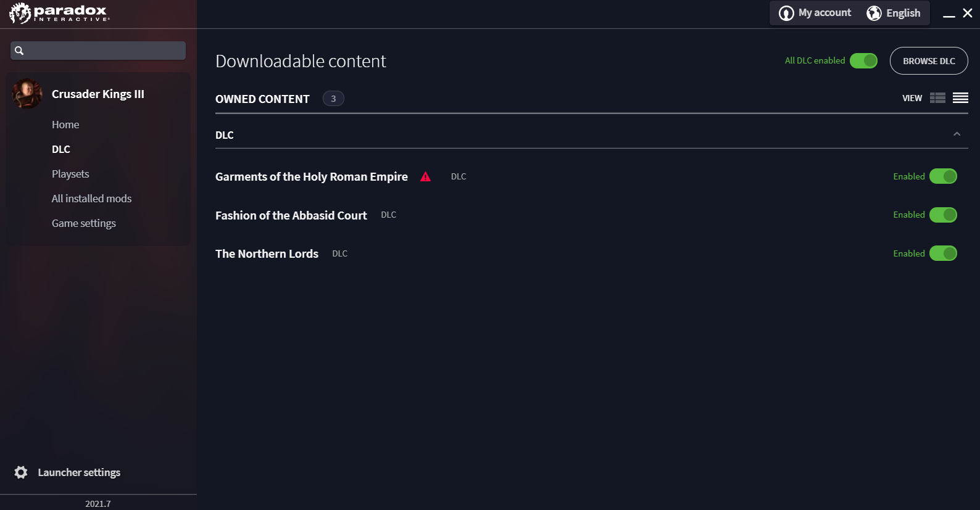Click the My account profile icon
Image resolution: width=980 pixels, height=510 pixels.
point(786,13)
